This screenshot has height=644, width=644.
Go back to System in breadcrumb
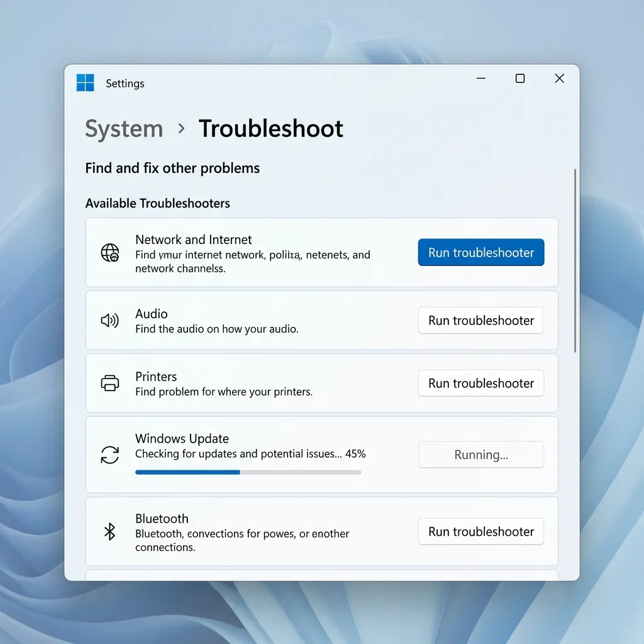pos(124,129)
